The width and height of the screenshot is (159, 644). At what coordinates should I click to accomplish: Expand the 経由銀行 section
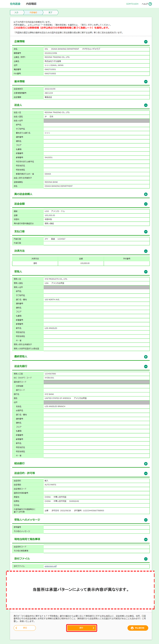pos(146,464)
